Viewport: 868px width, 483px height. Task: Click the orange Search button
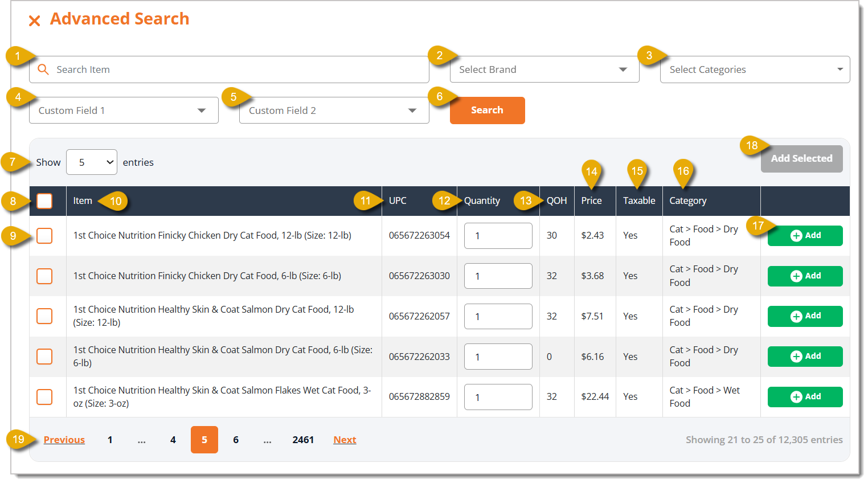[x=487, y=110]
